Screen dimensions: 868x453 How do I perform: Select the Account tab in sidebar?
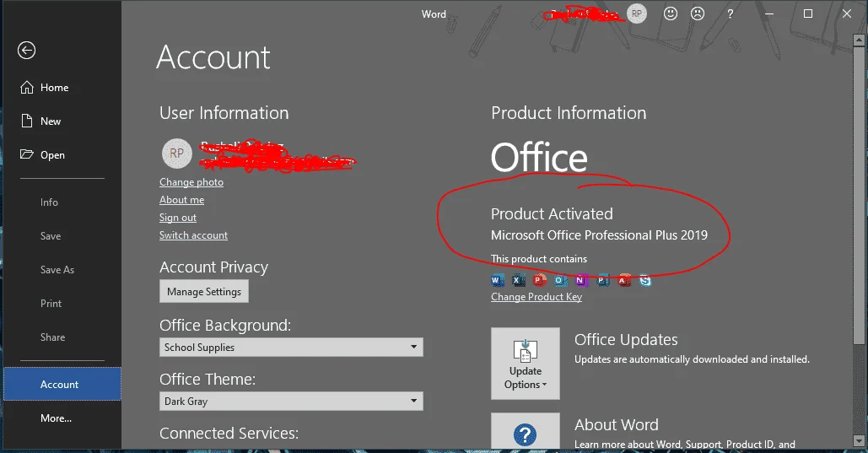[62, 385]
